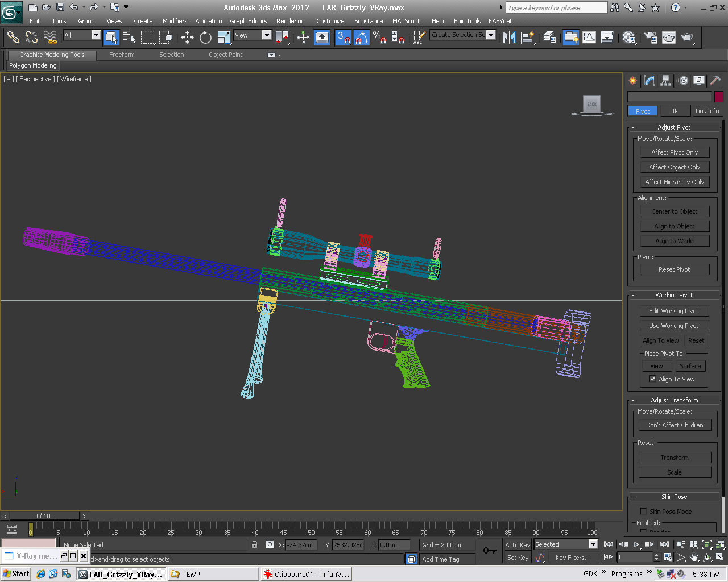728x582 pixels.
Task: Select the Link Info tab
Action: tap(707, 111)
